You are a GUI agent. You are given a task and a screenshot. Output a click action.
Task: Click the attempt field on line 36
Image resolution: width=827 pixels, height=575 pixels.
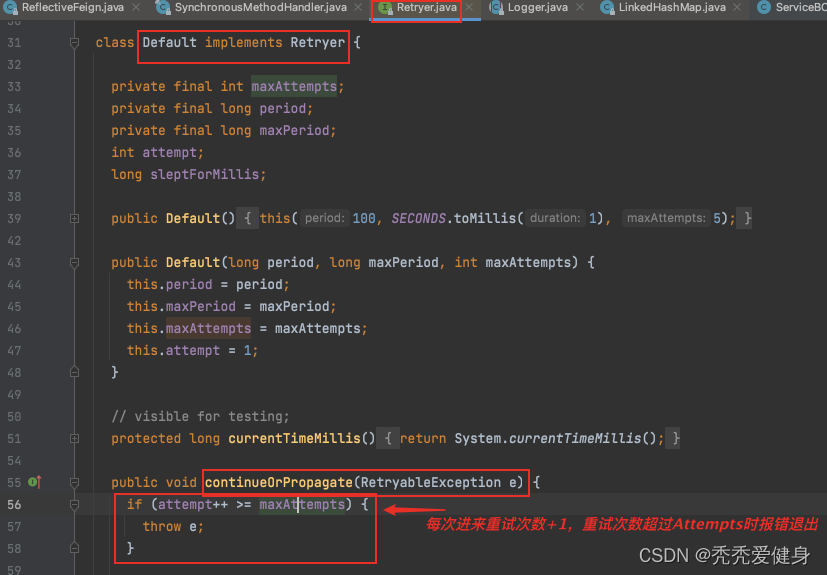[x=169, y=152]
